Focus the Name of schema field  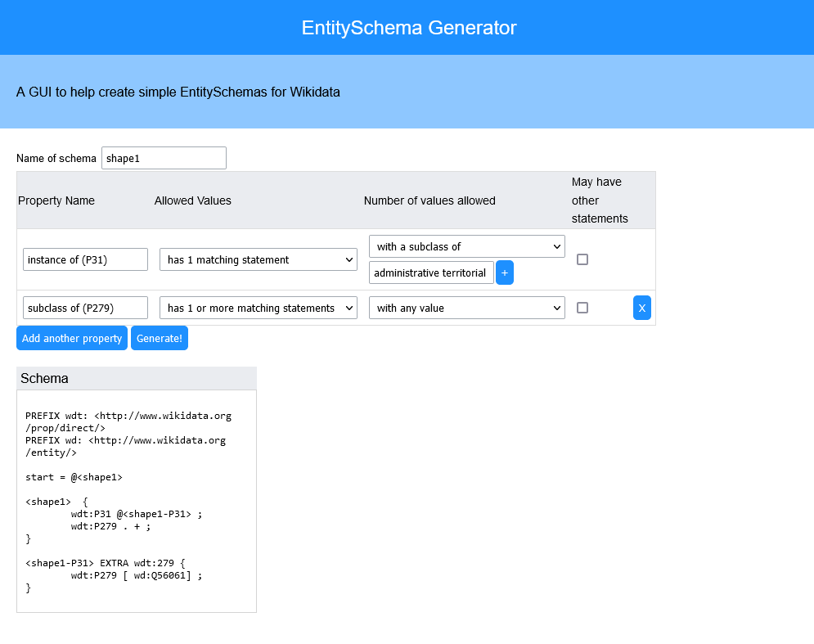tap(164, 158)
